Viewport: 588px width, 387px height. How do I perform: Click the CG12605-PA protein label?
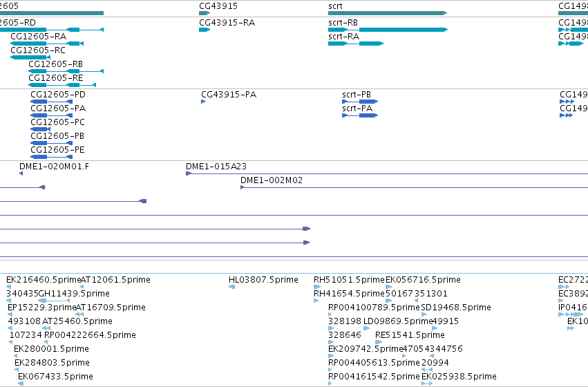coord(58,108)
